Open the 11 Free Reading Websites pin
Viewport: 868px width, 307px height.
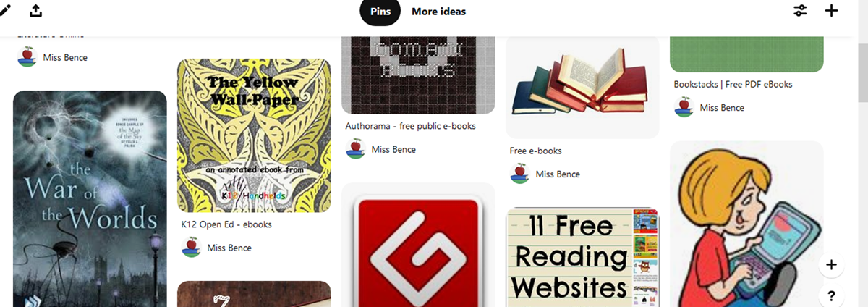tap(582, 257)
